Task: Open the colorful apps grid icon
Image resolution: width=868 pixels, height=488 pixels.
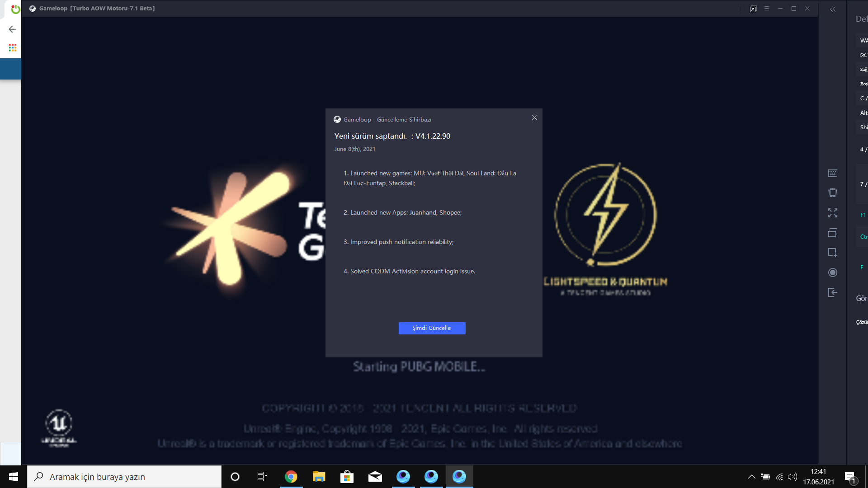Action: [x=13, y=47]
